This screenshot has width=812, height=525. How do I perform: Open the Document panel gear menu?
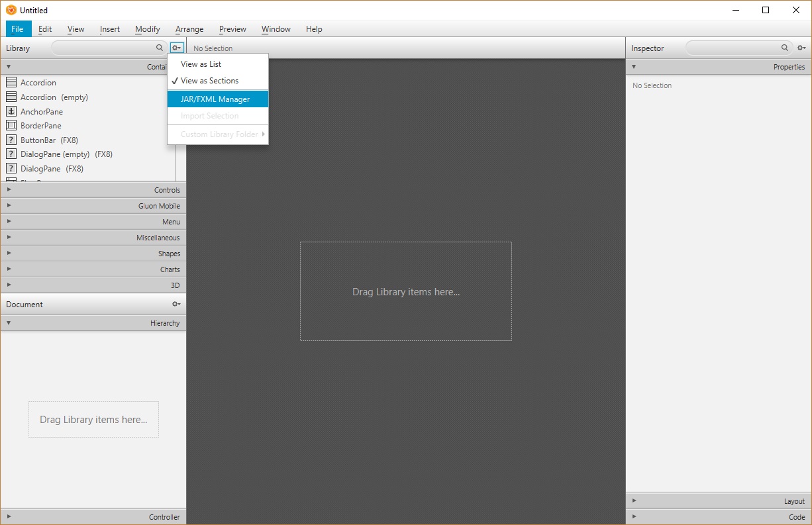[176, 304]
